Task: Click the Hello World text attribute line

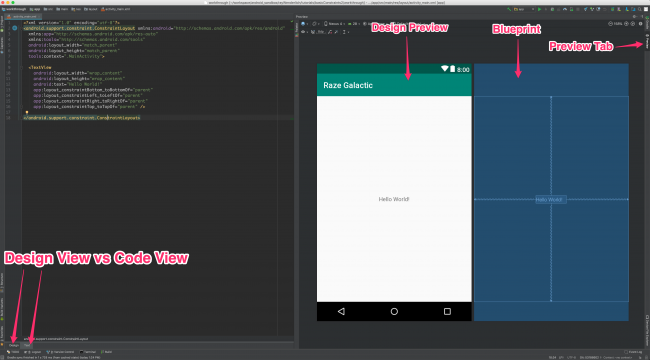Action: 68,84
